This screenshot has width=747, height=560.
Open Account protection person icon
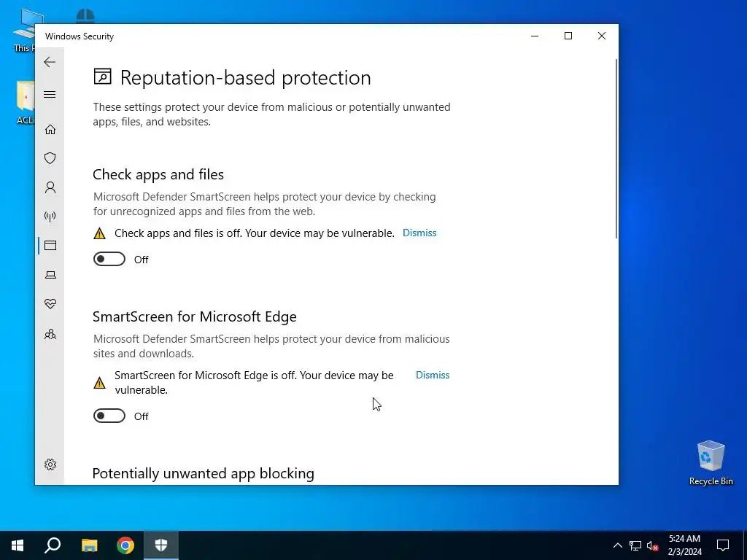tap(50, 187)
